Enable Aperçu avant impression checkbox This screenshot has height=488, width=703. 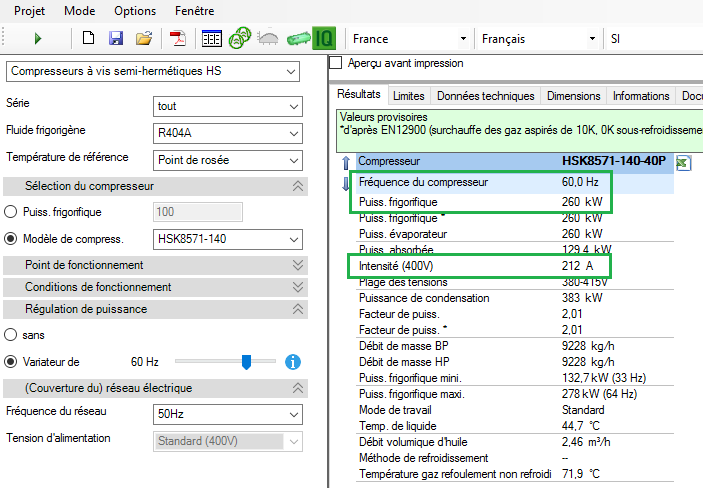coord(336,63)
